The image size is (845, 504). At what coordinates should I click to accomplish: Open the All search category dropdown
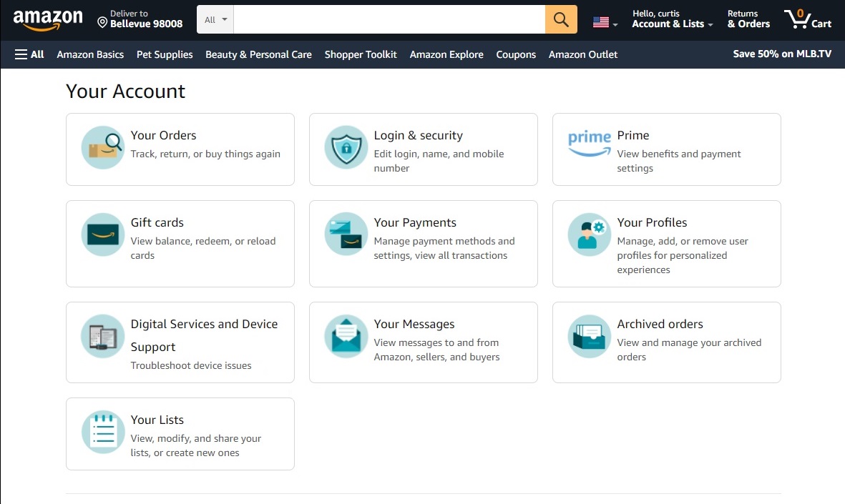pos(215,19)
